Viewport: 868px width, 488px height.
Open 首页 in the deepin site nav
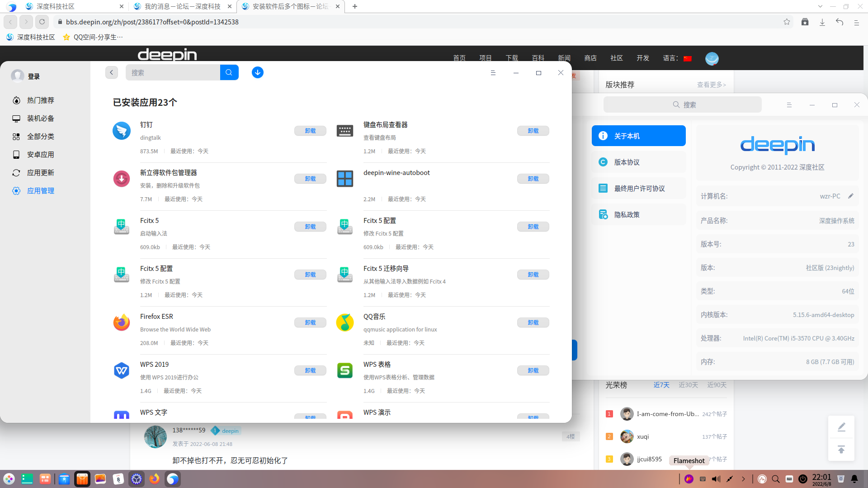[x=459, y=58]
